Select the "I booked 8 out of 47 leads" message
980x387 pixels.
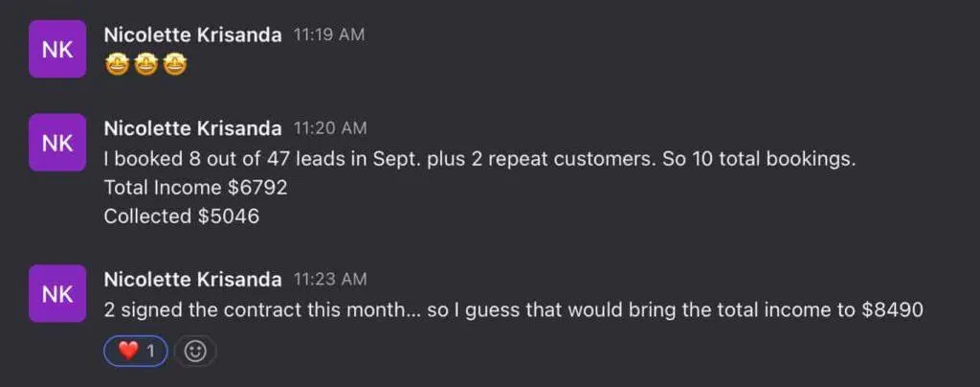(x=479, y=159)
